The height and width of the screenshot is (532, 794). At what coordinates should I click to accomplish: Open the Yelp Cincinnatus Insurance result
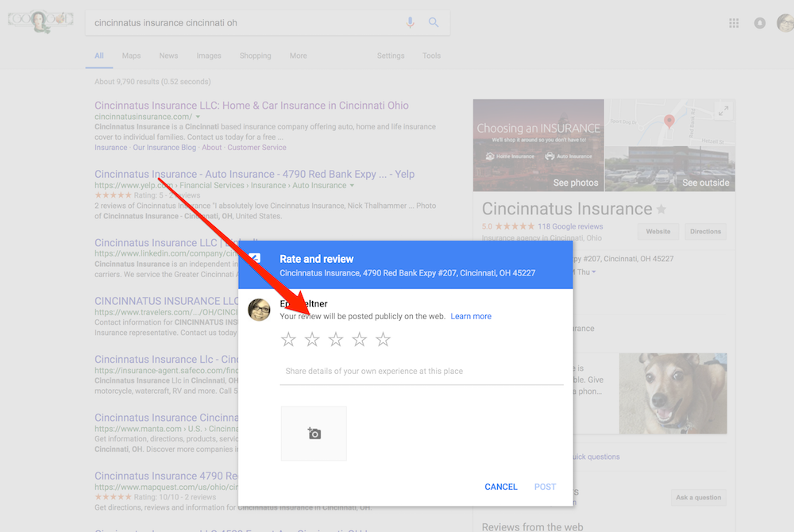pos(255,174)
